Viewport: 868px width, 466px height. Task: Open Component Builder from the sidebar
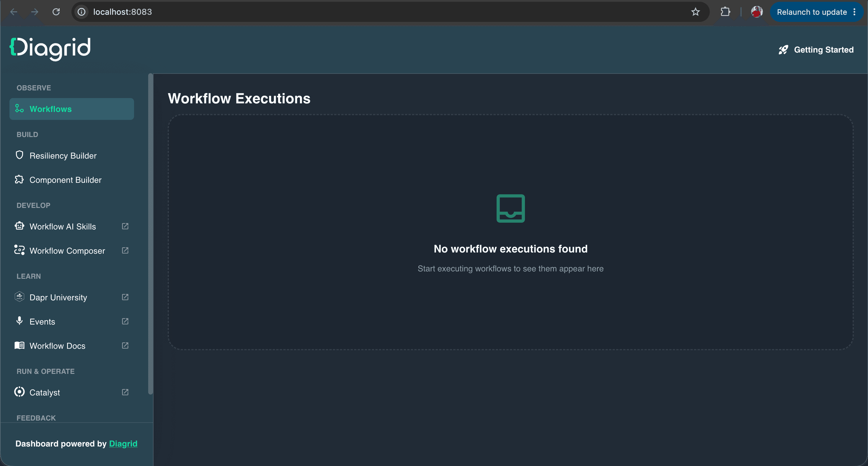[72, 180]
